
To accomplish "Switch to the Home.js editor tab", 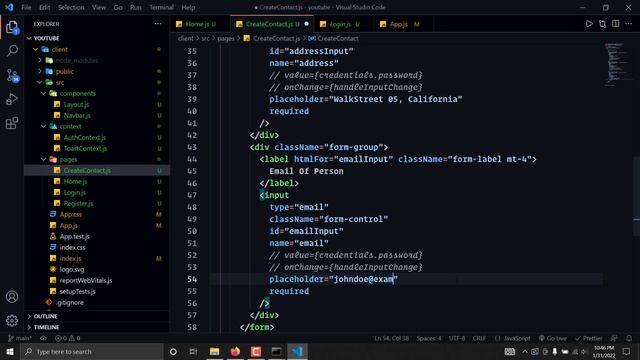I will [x=200, y=24].
